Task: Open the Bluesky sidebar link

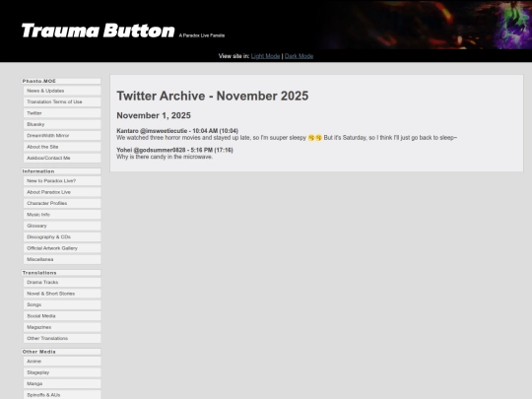Action: pos(62,124)
